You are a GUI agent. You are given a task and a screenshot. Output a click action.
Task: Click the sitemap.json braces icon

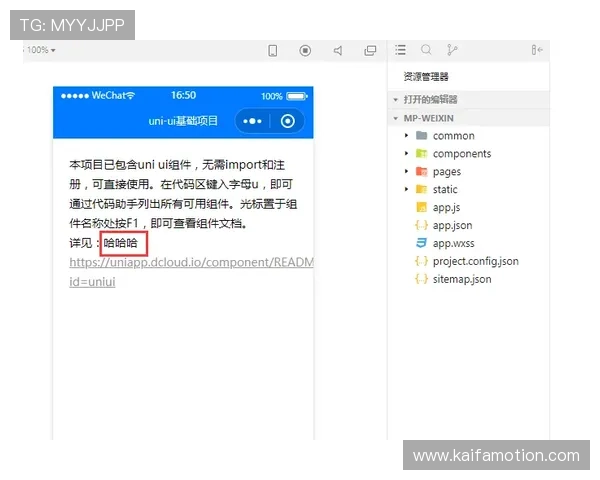coord(421,279)
